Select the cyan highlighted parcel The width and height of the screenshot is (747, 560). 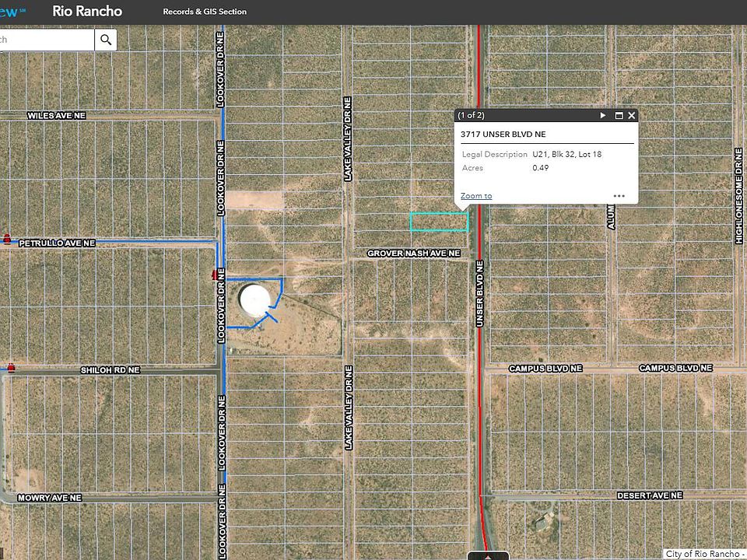439,222
